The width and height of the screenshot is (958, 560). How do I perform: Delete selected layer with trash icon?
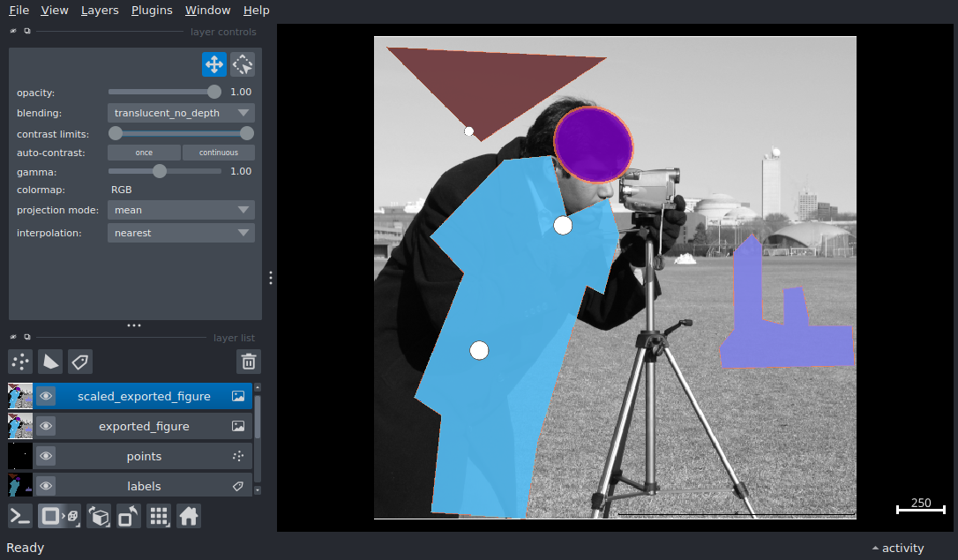tap(249, 362)
